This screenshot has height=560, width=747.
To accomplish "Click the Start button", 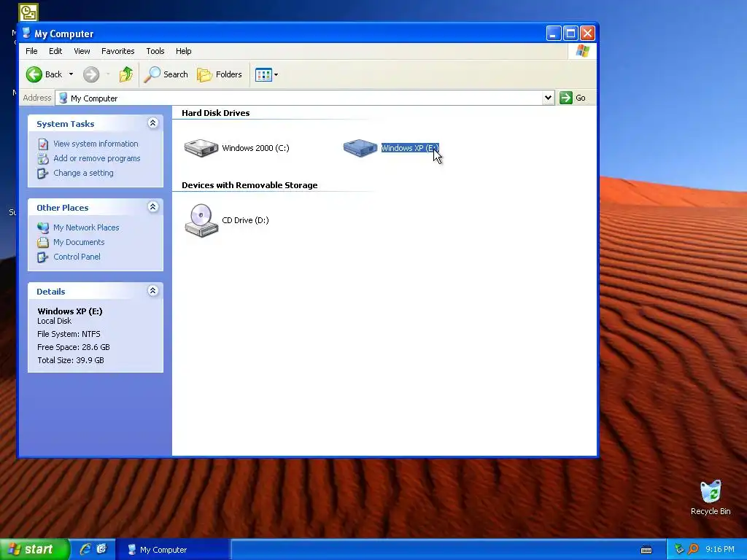I will [35, 549].
